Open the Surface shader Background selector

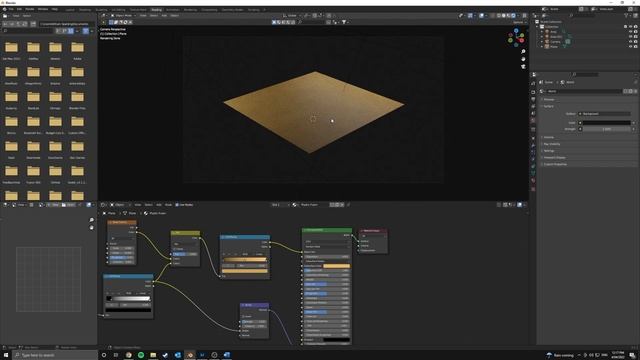(x=606, y=114)
